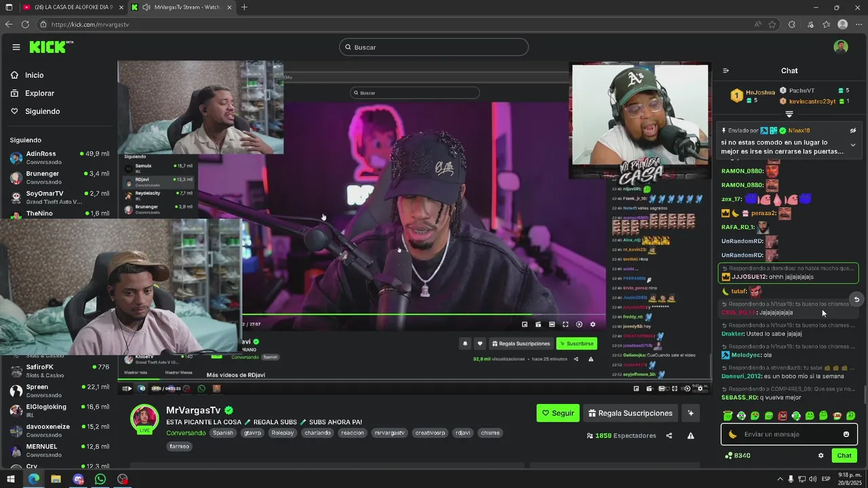Open a new browser tab
The width and height of the screenshot is (868, 488).
pyautogui.click(x=244, y=7)
